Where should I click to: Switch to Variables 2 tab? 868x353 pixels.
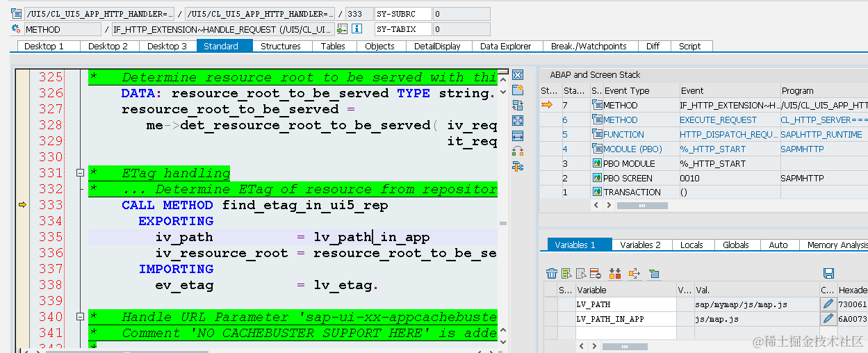click(641, 245)
